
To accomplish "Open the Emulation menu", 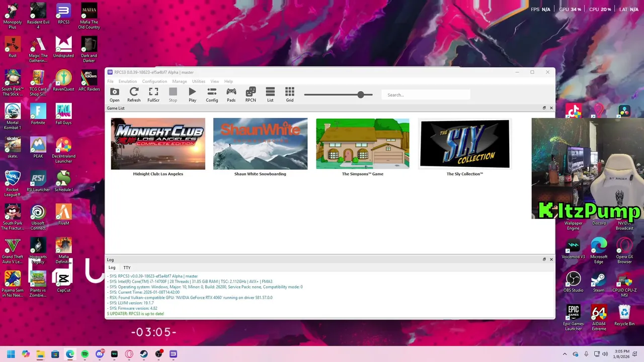I will [128, 81].
